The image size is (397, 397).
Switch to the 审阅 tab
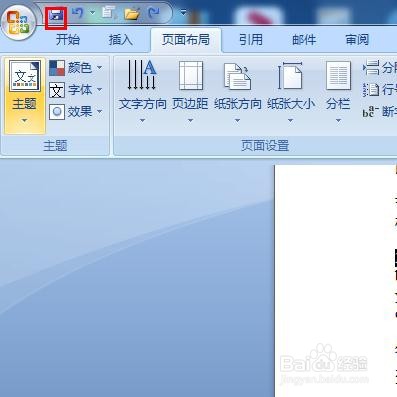pyautogui.click(x=357, y=40)
